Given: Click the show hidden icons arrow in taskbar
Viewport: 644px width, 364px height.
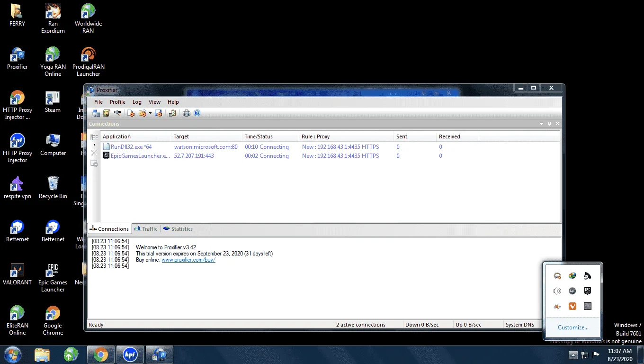Looking at the screenshot, I should [573, 355].
